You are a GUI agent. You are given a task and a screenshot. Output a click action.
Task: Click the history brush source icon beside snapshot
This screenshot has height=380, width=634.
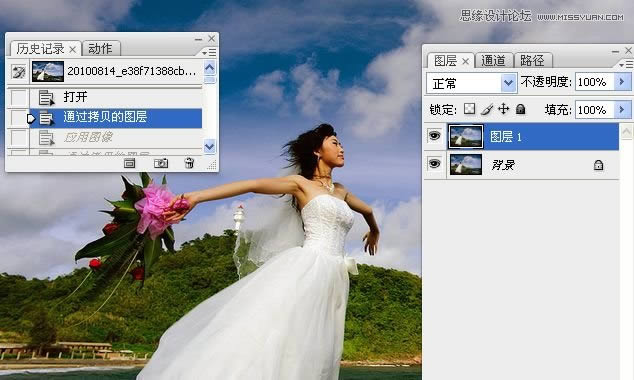pos(19,72)
